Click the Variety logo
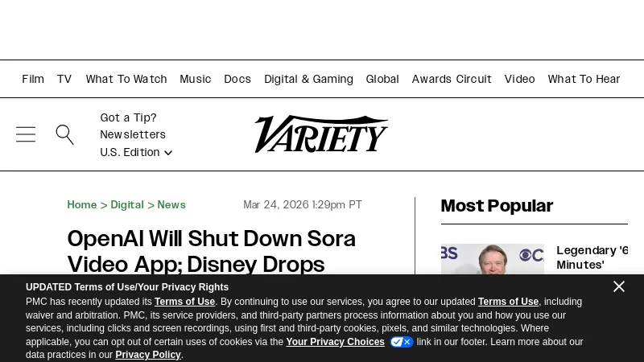This screenshot has height=362, width=644. pyautogui.click(x=321, y=134)
